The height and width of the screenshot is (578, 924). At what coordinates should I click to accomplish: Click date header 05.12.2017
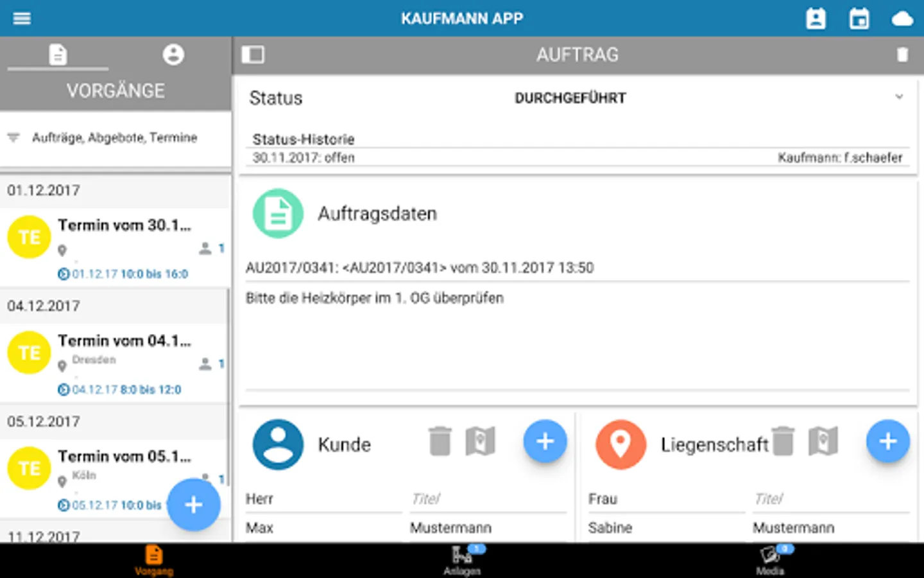[44, 422]
